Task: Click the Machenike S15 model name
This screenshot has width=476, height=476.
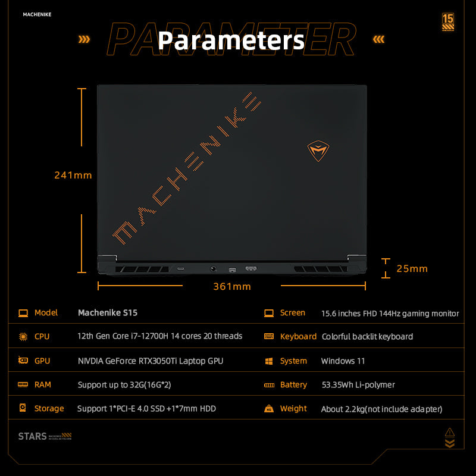Action: 108,313
